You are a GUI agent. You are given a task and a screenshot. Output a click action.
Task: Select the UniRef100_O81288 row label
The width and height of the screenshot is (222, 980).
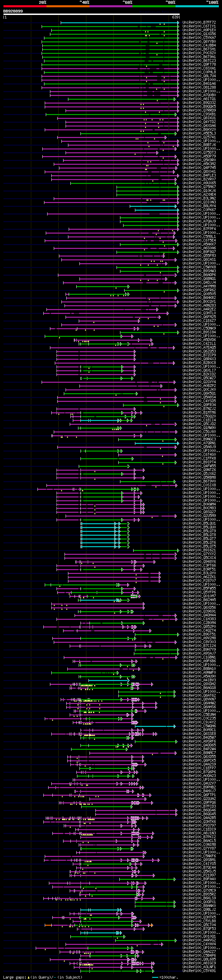pyautogui.click(x=199, y=88)
